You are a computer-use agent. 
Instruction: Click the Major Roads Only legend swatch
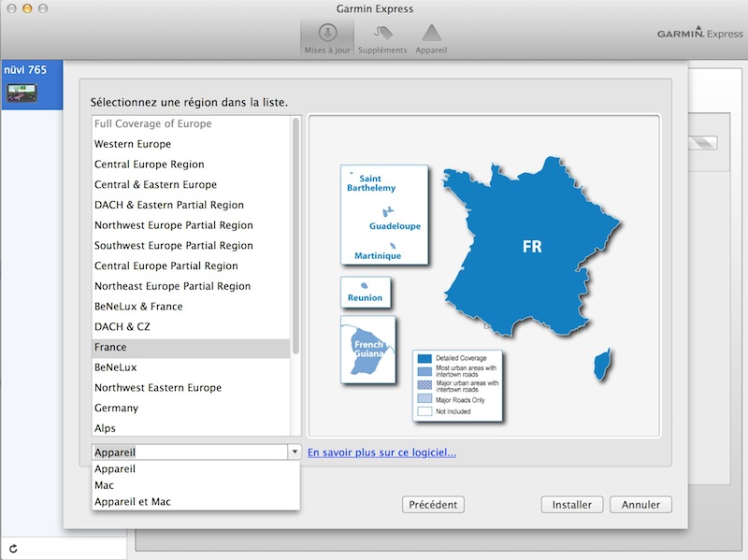pos(424,399)
